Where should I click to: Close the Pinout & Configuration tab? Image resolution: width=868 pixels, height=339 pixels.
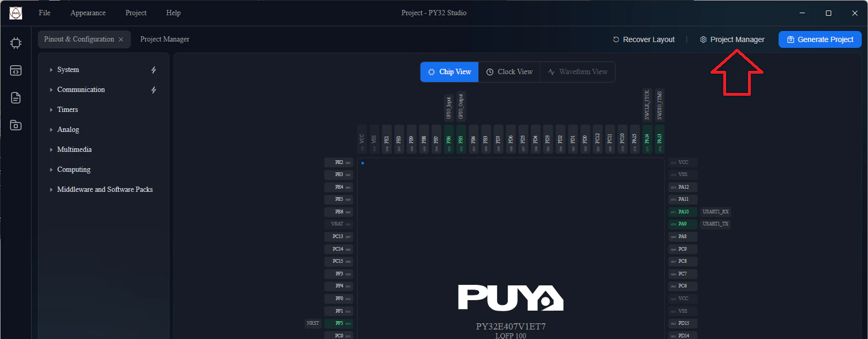coord(121,39)
